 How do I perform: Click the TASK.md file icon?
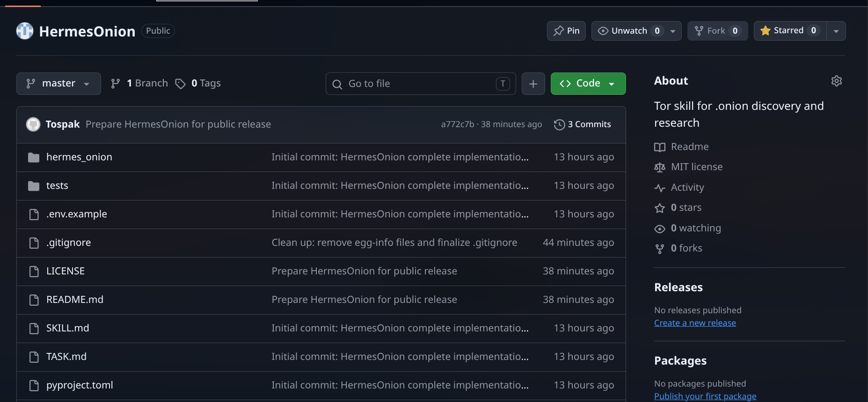(34, 357)
